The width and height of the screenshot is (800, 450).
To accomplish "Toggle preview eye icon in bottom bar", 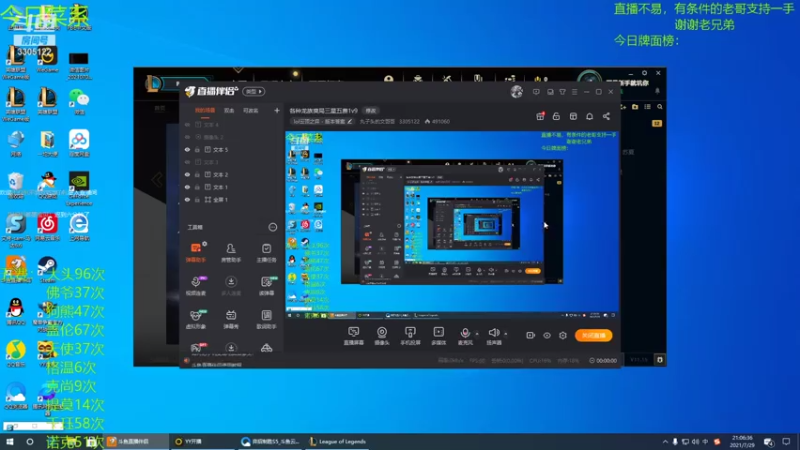I will tap(546, 335).
